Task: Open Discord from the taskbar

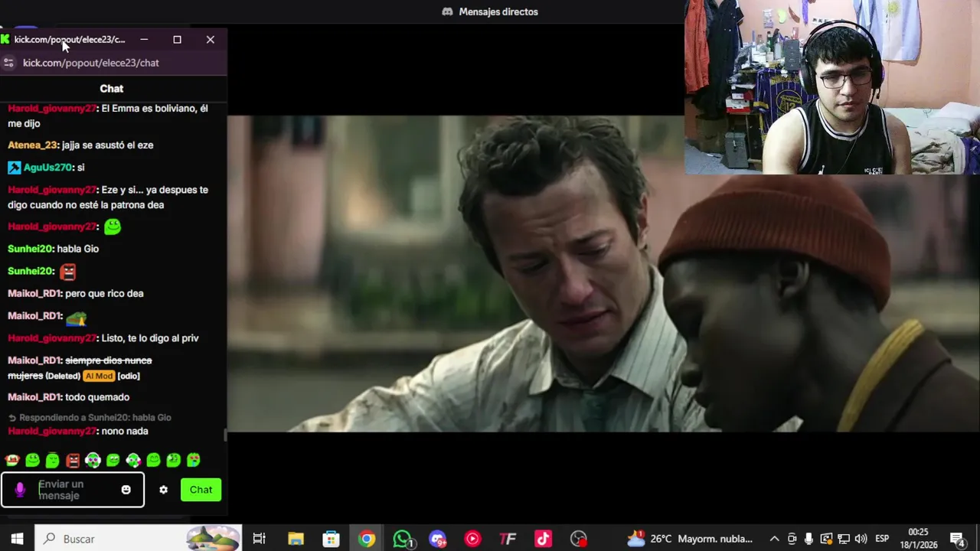Action: [x=437, y=539]
